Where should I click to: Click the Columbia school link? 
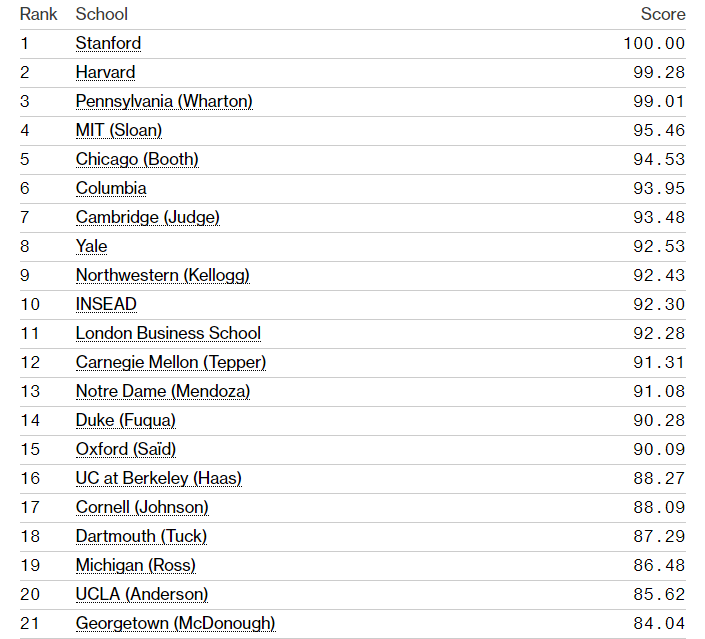(x=111, y=188)
